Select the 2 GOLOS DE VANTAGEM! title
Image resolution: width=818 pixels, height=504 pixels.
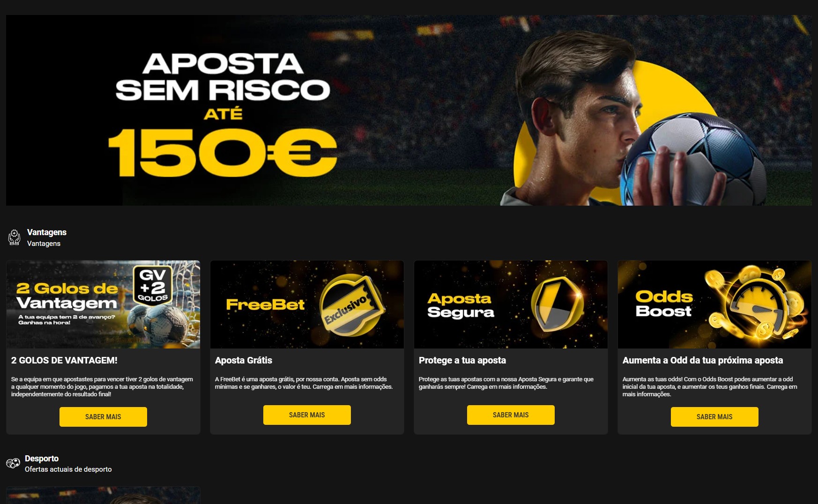coord(64,360)
